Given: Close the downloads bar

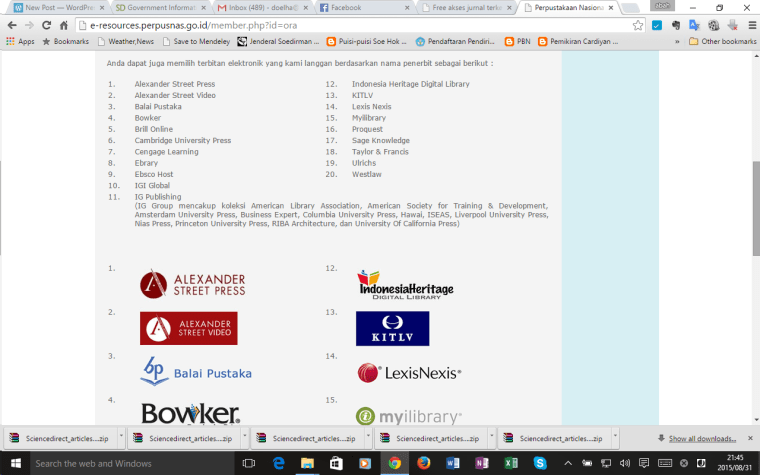Looking at the screenshot, I should tap(748, 438).
